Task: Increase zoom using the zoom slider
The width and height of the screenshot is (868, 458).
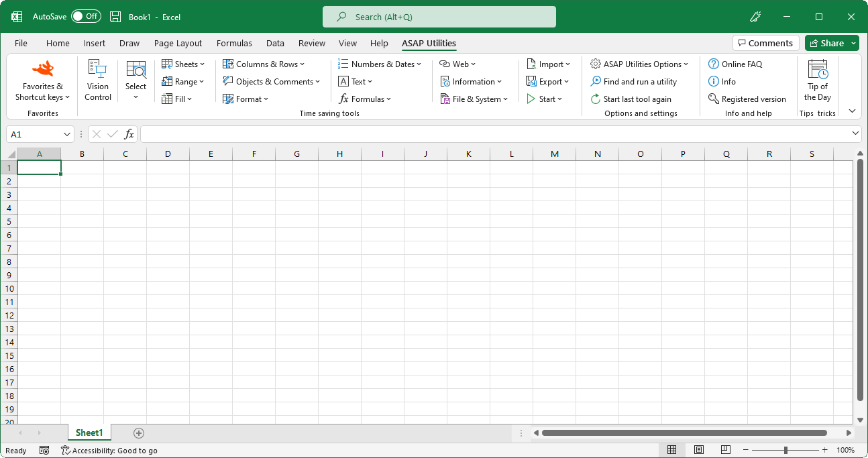Action: pyautogui.click(x=824, y=450)
